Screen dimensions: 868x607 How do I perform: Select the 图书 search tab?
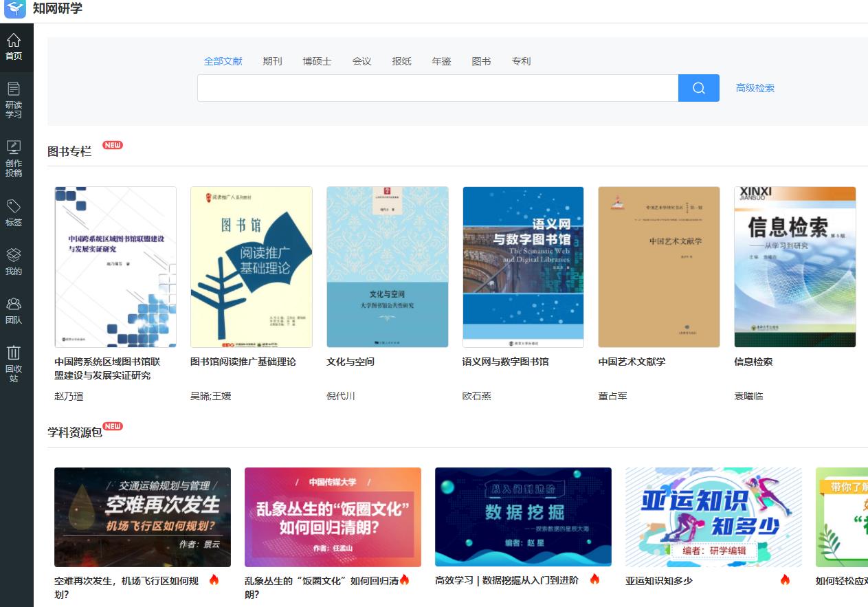pyautogui.click(x=481, y=61)
